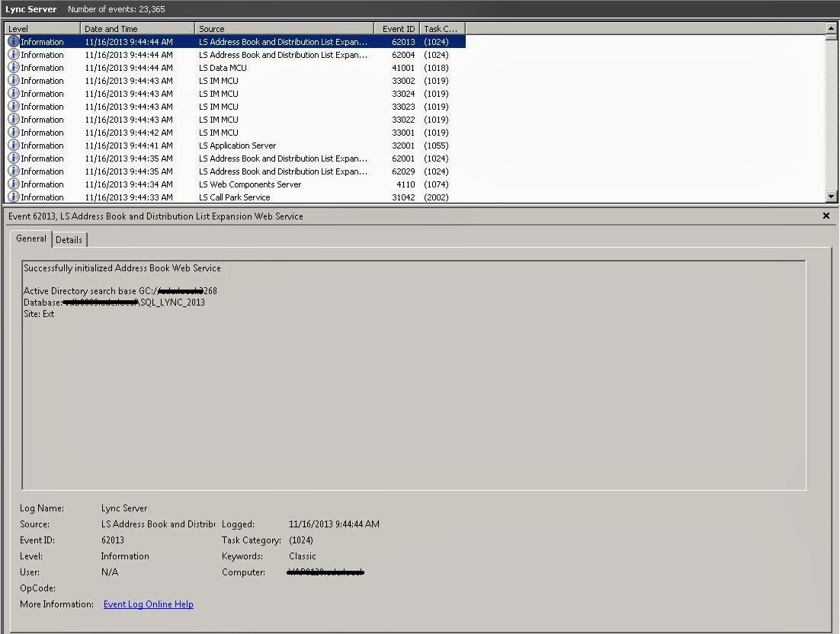This screenshot has height=634, width=840.
Task: Sort events by Date and Time header
Action: tap(138, 28)
